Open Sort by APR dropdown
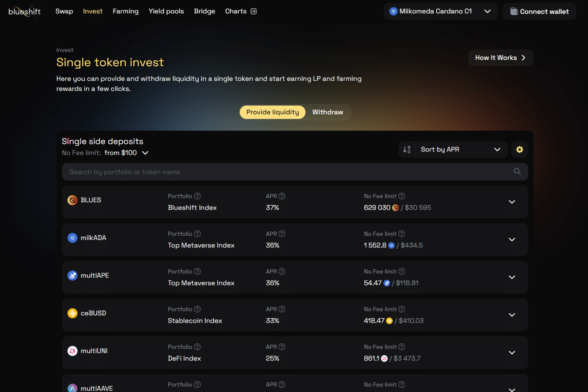 pyautogui.click(x=461, y=150)
